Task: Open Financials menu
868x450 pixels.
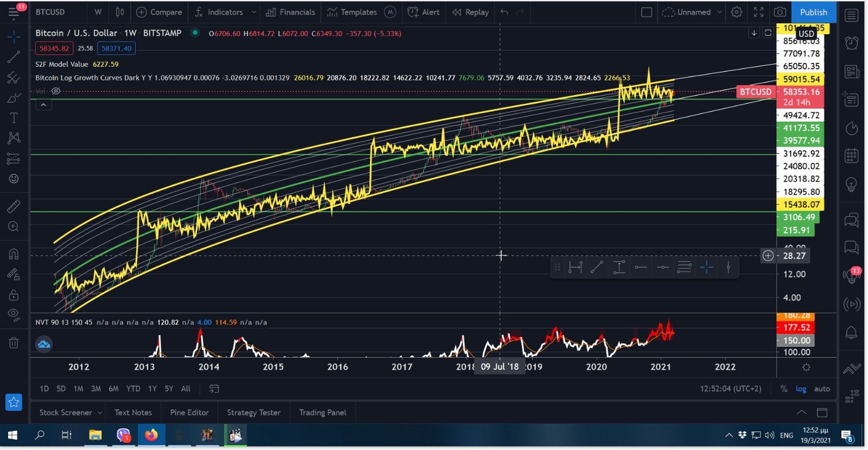Action: (x=290, y=12)
